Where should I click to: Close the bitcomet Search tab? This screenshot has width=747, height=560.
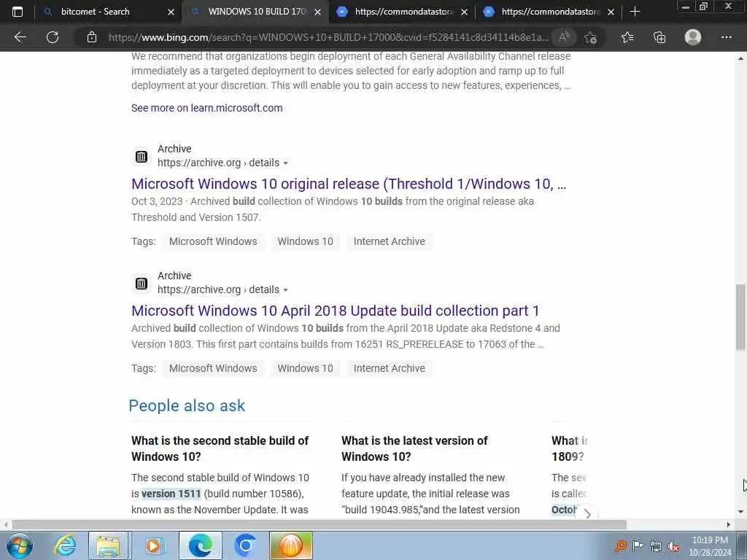click(171, 12)
